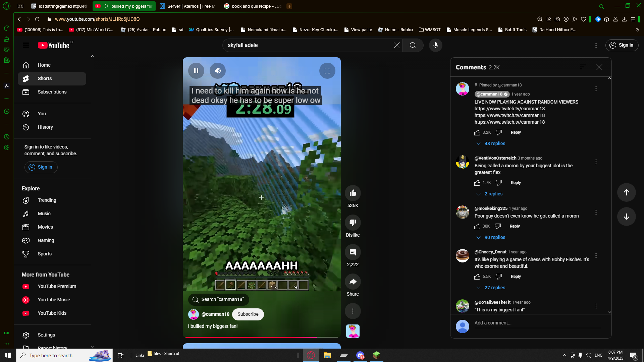The height and width of the screenshot is (362, 644).
Task: Open YouTube settings three-dot menu in header
Action: coord(596,45)
